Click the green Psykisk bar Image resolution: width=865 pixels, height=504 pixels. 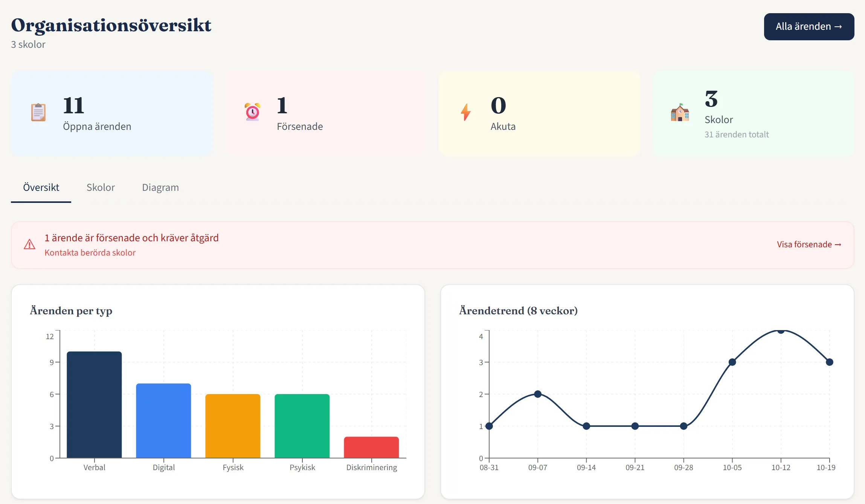302,426
